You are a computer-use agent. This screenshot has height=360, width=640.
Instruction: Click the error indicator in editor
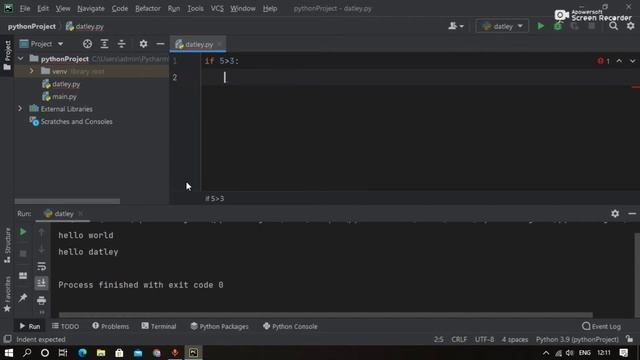(604, 61)
